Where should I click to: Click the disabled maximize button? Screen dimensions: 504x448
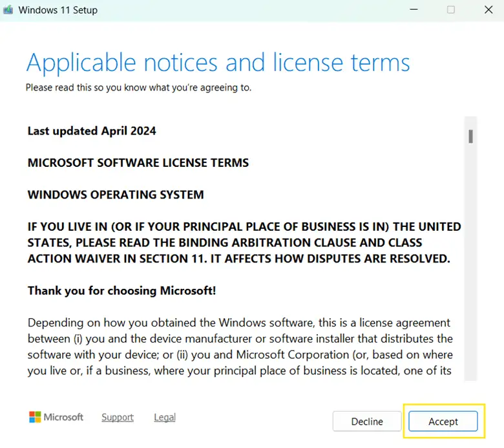[x=451, y=10]
